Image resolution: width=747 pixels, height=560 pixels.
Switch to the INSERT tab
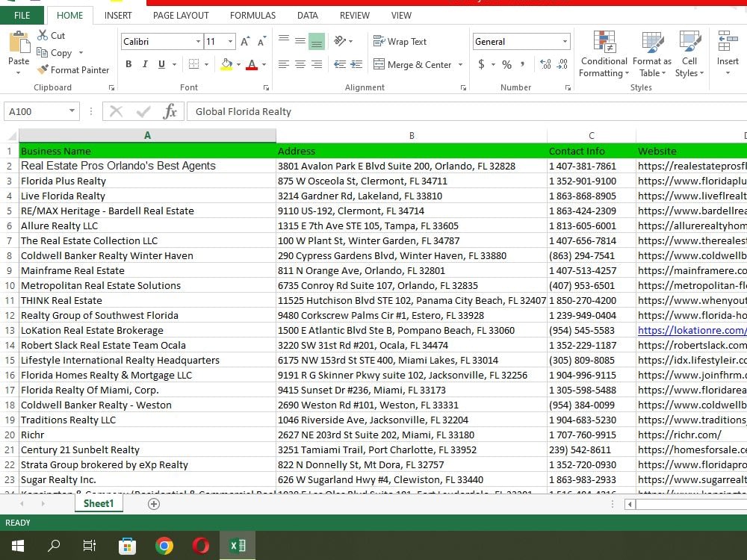[x=118, y=15]
